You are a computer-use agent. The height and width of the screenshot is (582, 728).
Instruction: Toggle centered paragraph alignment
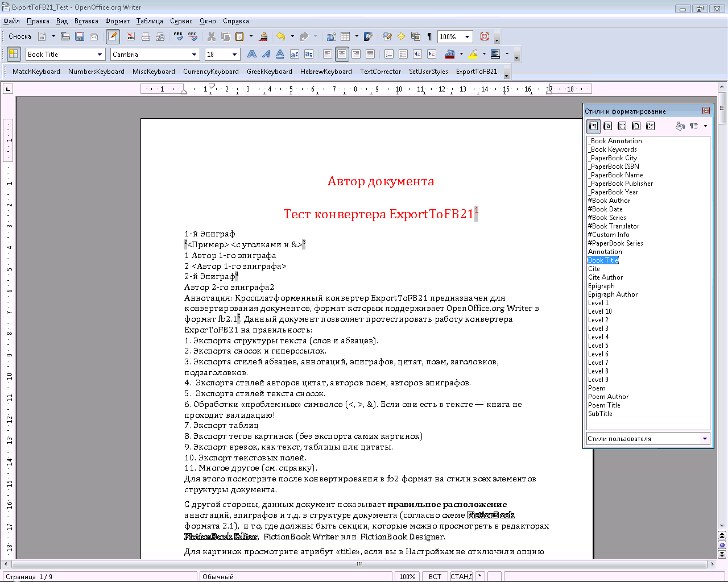point(342,54)
